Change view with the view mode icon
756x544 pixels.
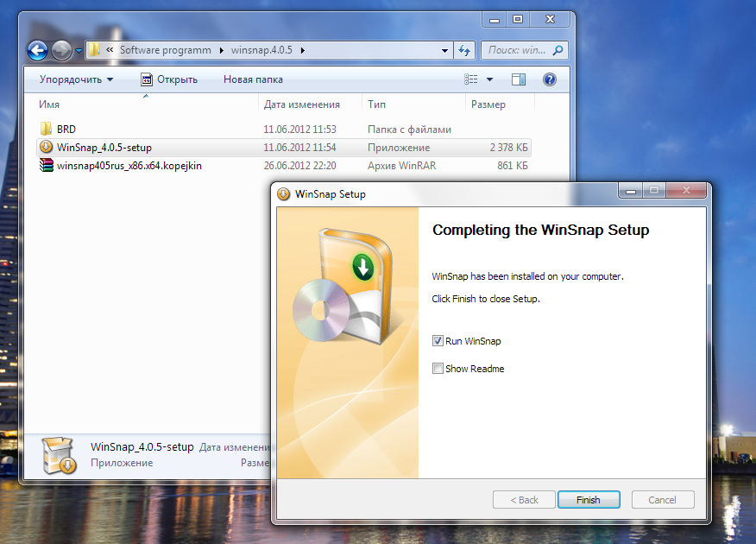(x=471, y=79)
